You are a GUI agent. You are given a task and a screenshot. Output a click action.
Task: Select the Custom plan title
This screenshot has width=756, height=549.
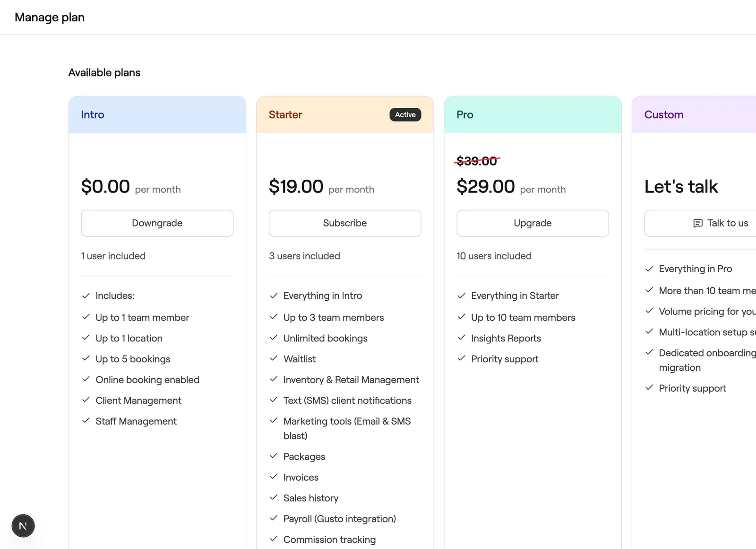click(664, 115)
